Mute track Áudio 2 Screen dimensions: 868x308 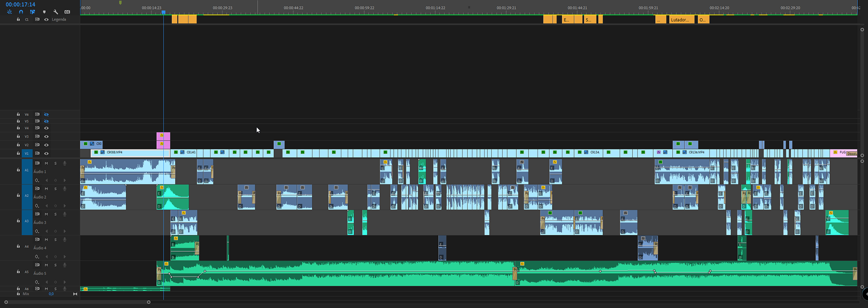(x=46, y=188)
